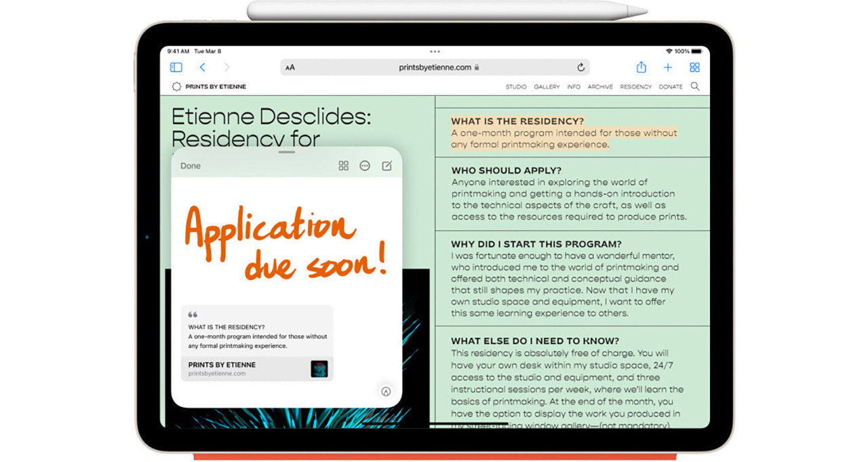The image size is (868, 462).
Task: Click the handwritten Application due soon note
Action: (285, 242)
